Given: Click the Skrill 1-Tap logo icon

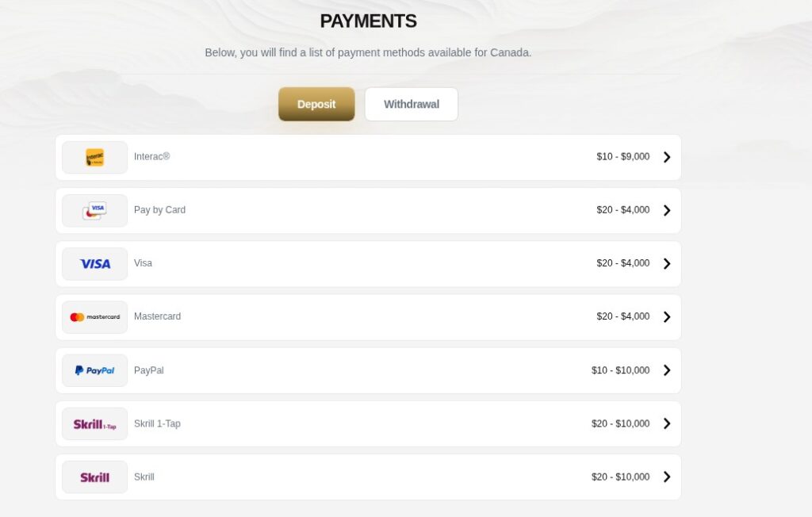Looking at the screenshot, I should pyautogui.click(x=95, y=423).
